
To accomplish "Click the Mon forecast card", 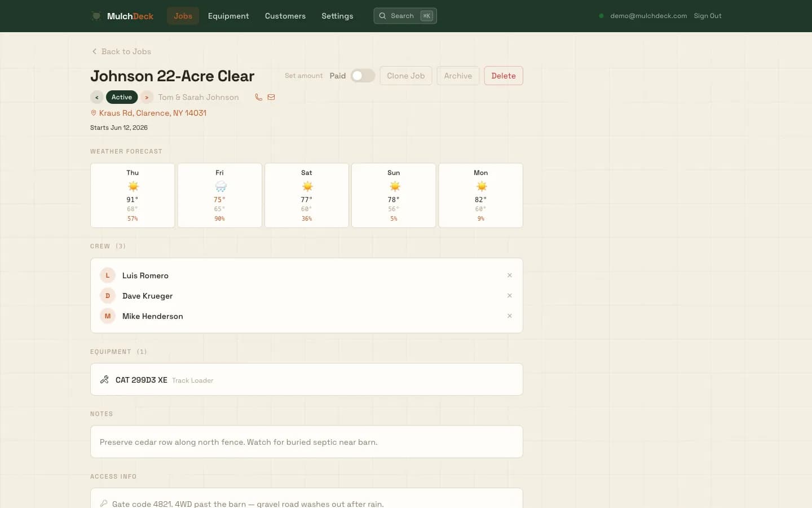I will (x=481, y=195).
